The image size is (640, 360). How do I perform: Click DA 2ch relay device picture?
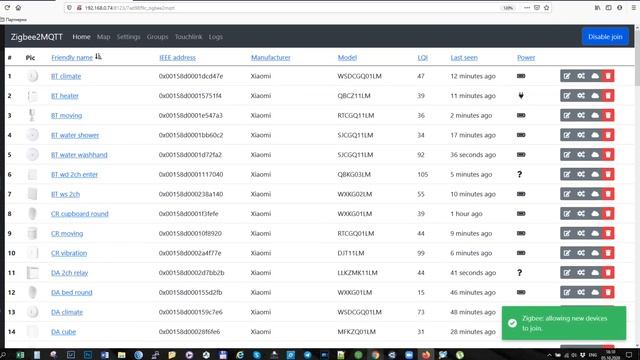tap(32, 273)
